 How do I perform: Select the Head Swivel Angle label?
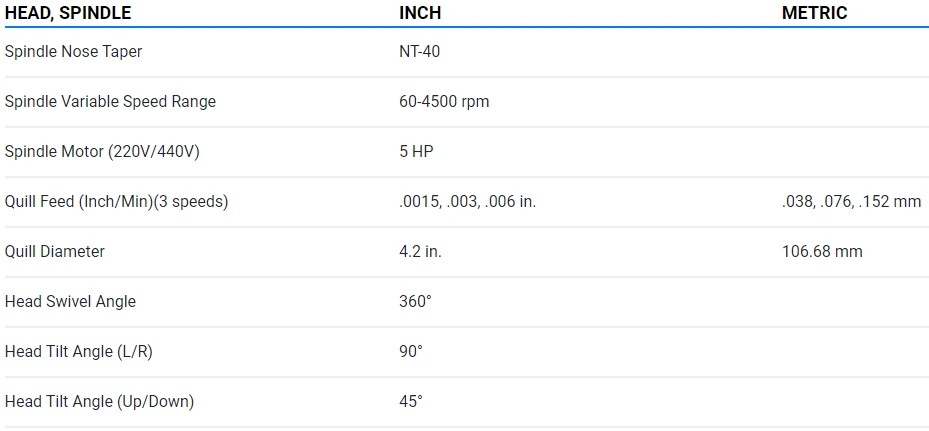coord(70,301)
